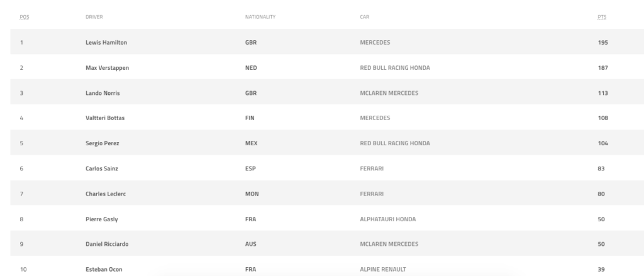Open Carlos Sainz driver profile
Screen dimensions: 644x276
point(102,168)
